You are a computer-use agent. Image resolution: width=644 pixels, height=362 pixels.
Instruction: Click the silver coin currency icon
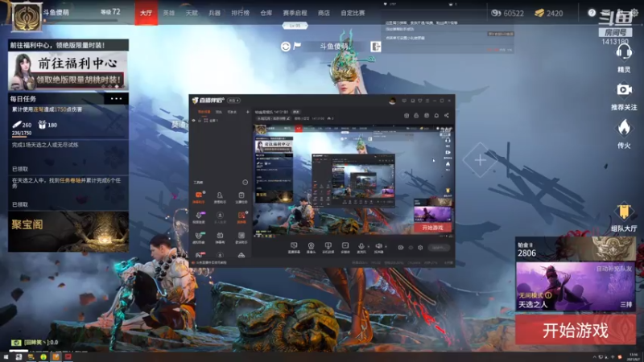click(x=496, y=13)
